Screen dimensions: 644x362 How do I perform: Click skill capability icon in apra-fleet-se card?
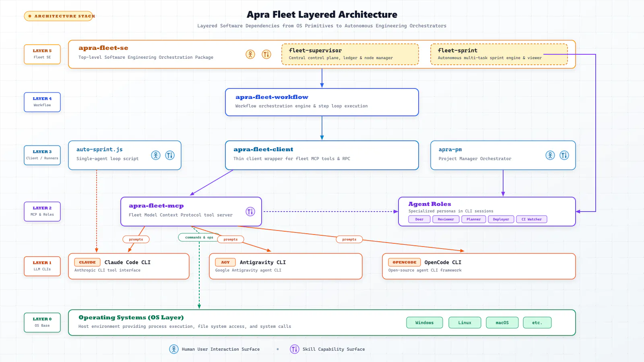pos(266,54)
